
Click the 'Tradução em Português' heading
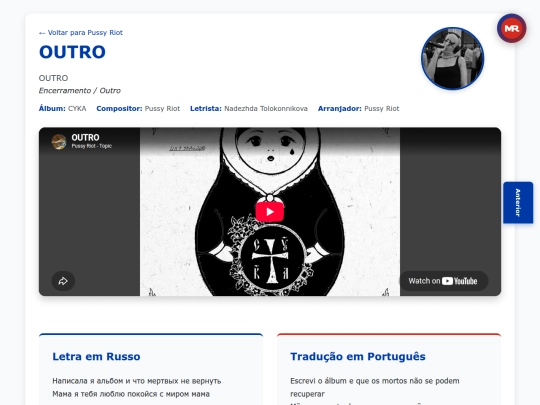(x=358, y=356)
